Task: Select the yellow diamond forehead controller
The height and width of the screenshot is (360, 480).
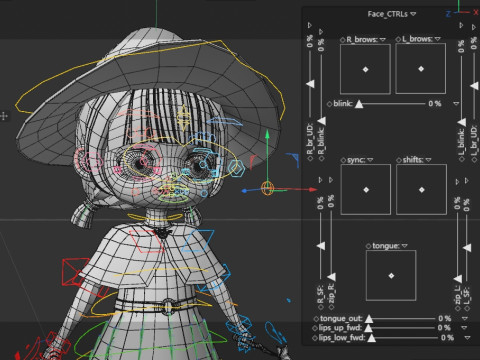Action: click(x=183, y=118)
